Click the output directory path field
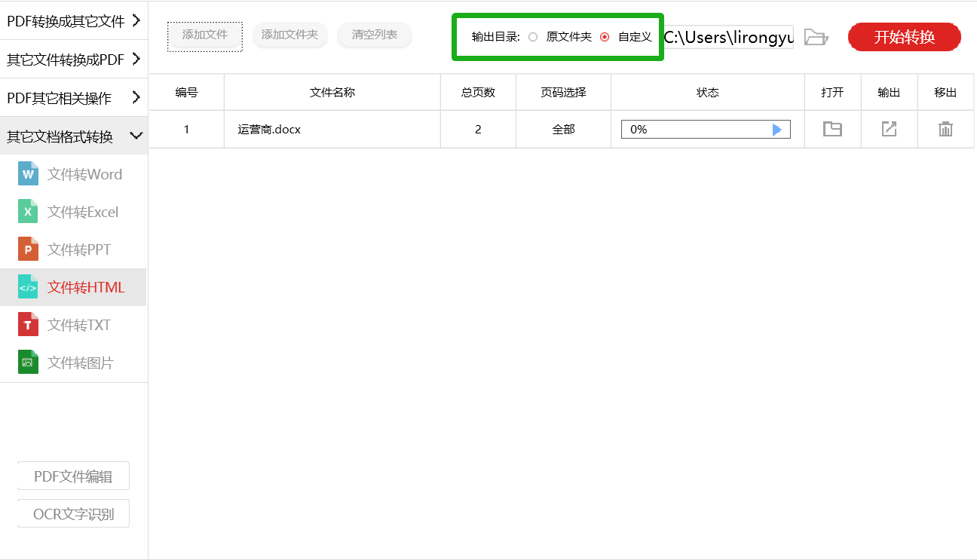 tap(728, 37)
